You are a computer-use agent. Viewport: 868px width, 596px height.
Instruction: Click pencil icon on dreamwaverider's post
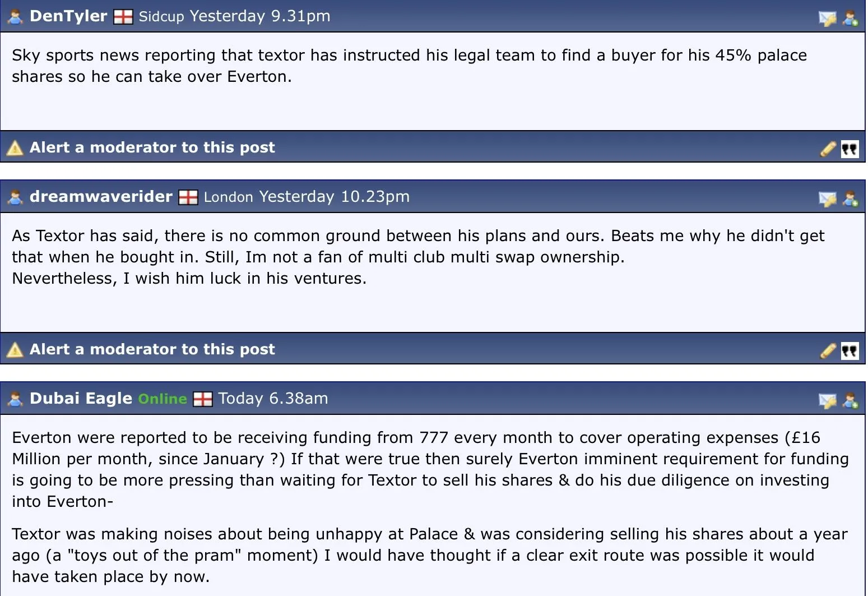pyautogui.click(x=828, y=350)
